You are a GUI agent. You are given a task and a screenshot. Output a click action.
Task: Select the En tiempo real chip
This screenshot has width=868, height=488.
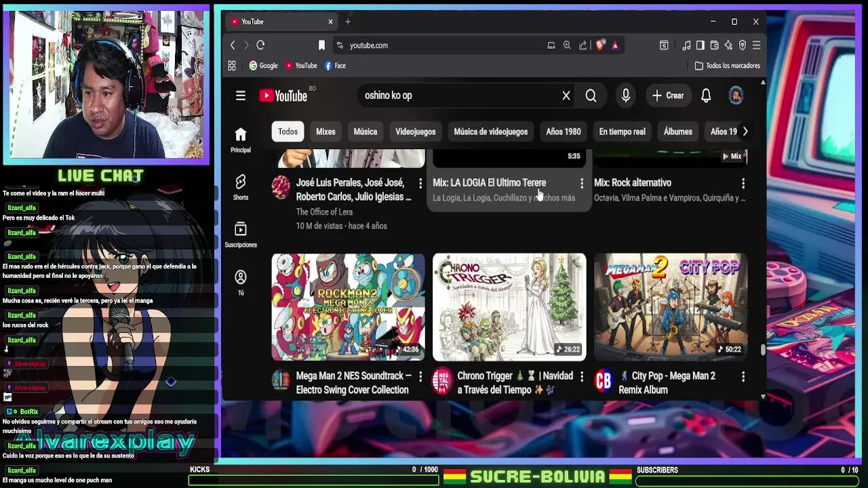[x=623, y=131]
